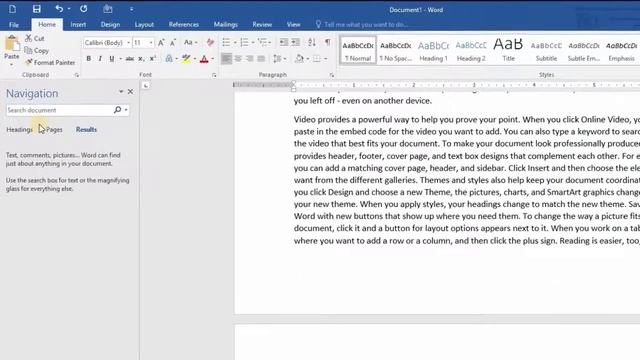
Task: Toggle Show/Hide paragraph marks
Action: click(x=328, y=42)
